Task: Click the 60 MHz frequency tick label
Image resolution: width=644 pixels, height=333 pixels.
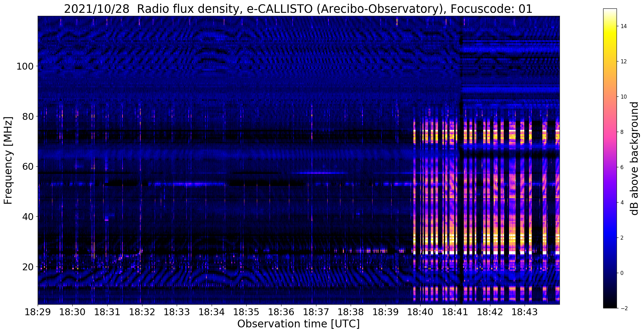Action: 27,167
